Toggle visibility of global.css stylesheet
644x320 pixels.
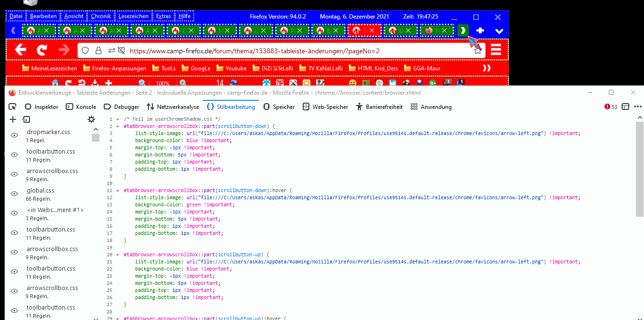pos(14,194)
